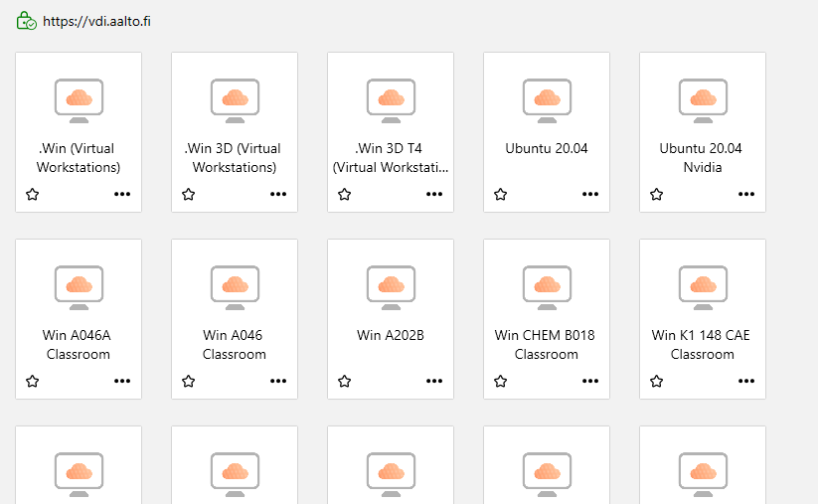
Task: Click the green secure lock icon
Action: tap(27, 20)
